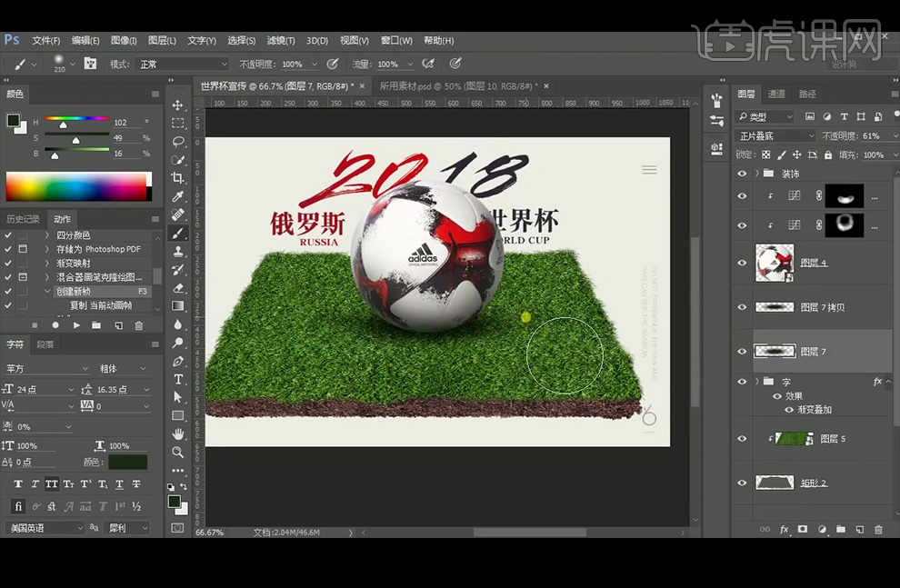Collapse the 创建新桢 action

47,292
